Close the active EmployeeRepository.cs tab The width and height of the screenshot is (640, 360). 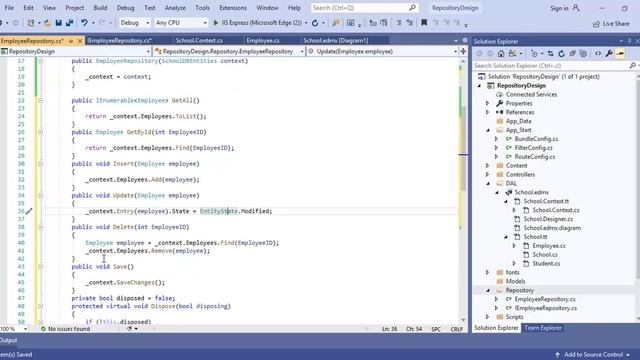pyautogui.click(x=80, y=41)
